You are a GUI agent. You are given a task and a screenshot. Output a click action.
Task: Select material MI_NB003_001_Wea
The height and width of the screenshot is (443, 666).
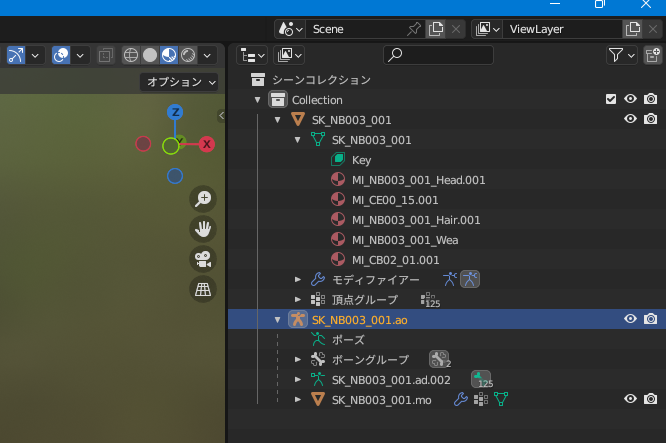[x=405, y=240]
